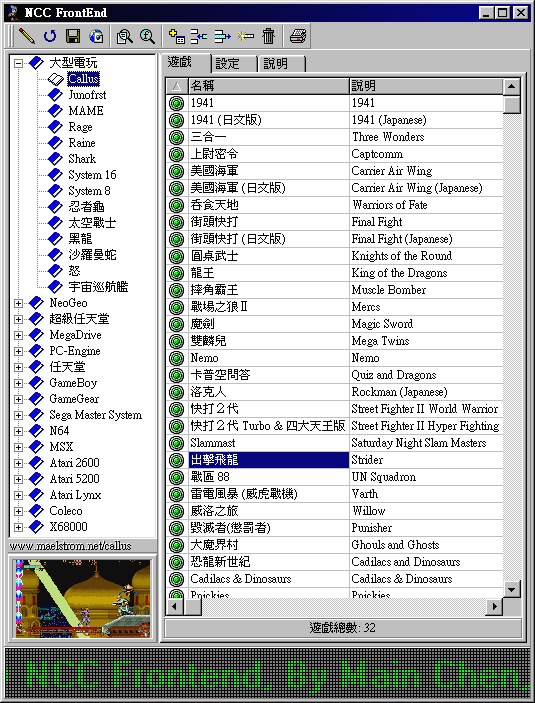Select the Knights of the Round row
535x703 pixels.
335,256
